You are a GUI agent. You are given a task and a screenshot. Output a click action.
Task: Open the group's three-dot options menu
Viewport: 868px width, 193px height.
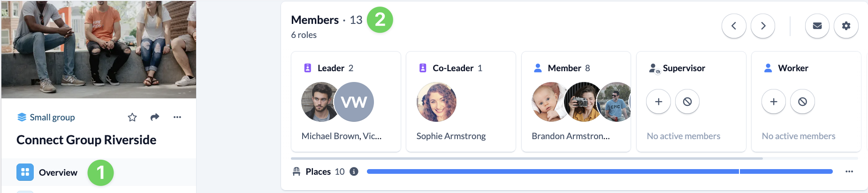[177, 117]
